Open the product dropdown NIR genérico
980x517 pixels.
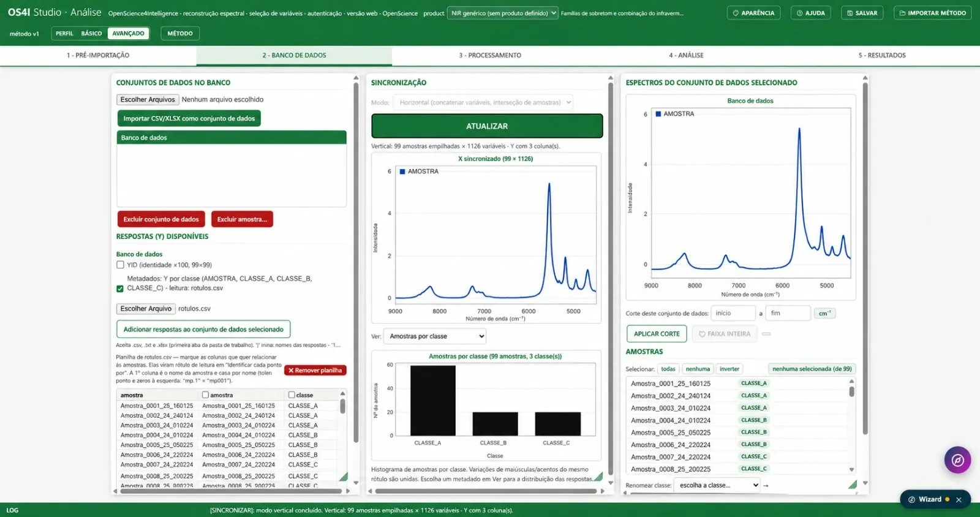pyautogui.click(x=503, y=13)
